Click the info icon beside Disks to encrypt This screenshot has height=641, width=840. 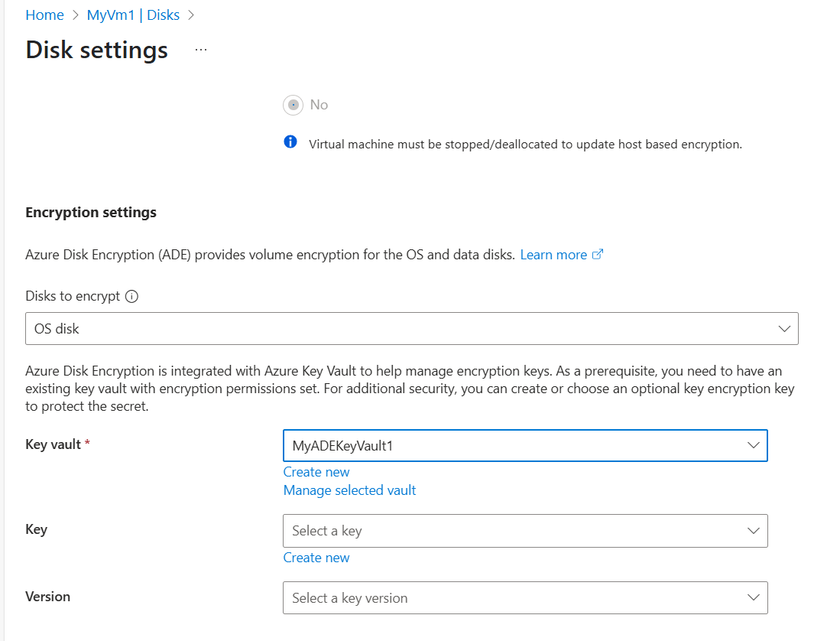[131, 297]
